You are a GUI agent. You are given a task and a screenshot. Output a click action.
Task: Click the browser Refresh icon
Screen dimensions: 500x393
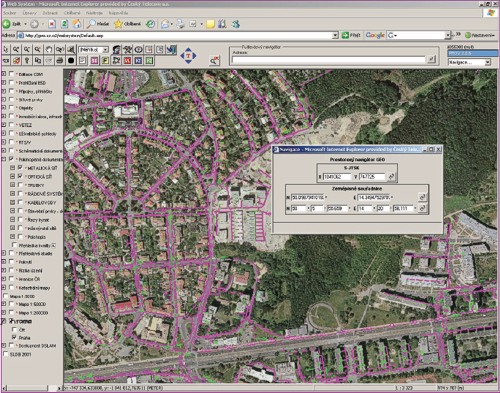coord(64,24)
